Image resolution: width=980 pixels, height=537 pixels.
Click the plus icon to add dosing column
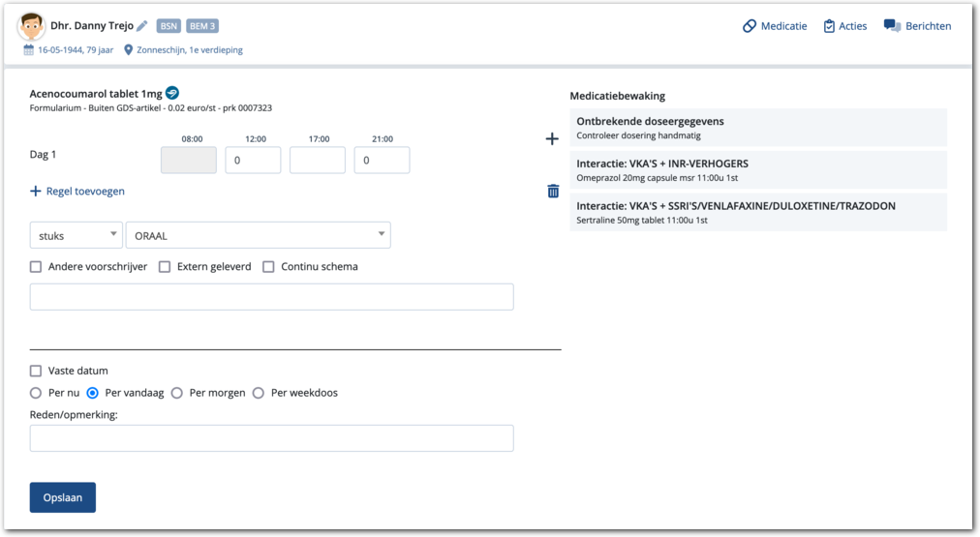pos(552,139)
